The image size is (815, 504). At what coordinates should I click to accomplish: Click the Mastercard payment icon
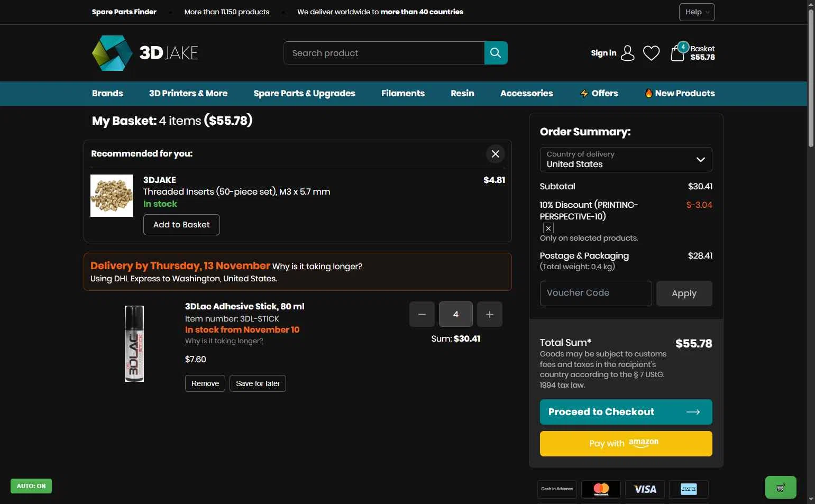coord(601,489)
